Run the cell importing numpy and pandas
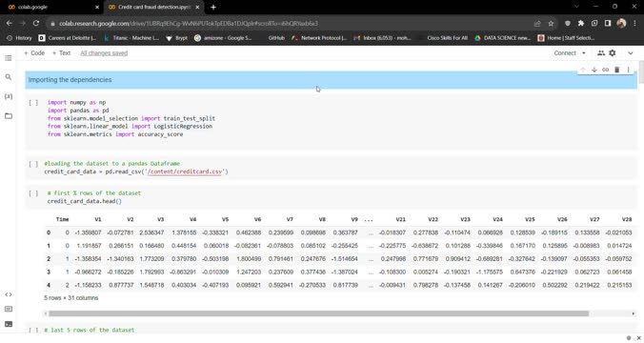Screen dimensions: 644x343 tap(33, 102)
